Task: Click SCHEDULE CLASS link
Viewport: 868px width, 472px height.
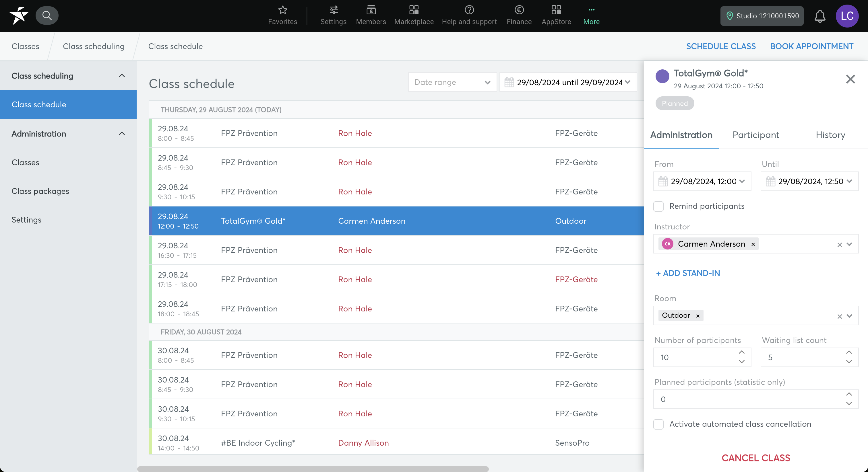Action: tap(720, 46)
